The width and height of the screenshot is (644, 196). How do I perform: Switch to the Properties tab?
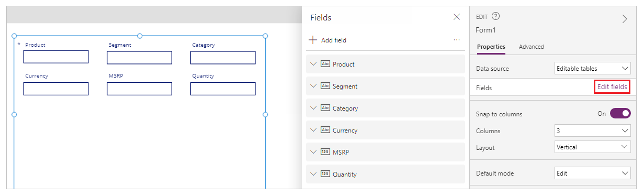click(491, 47)
